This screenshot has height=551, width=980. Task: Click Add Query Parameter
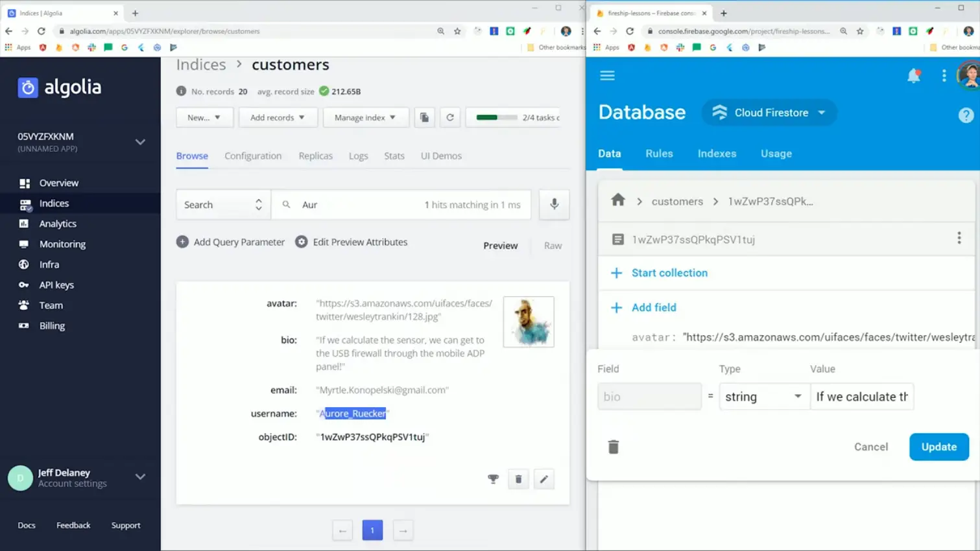[230, 242]
